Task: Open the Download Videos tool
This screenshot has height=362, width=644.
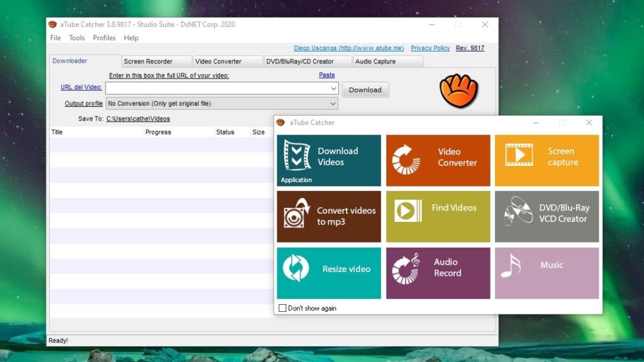Action: [328, 160]
